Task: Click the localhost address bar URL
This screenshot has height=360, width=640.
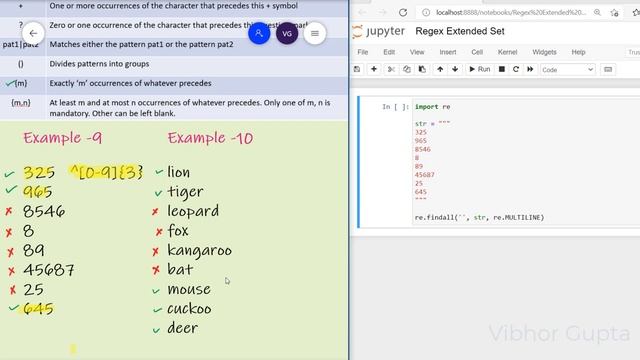Action: point(511,12)
